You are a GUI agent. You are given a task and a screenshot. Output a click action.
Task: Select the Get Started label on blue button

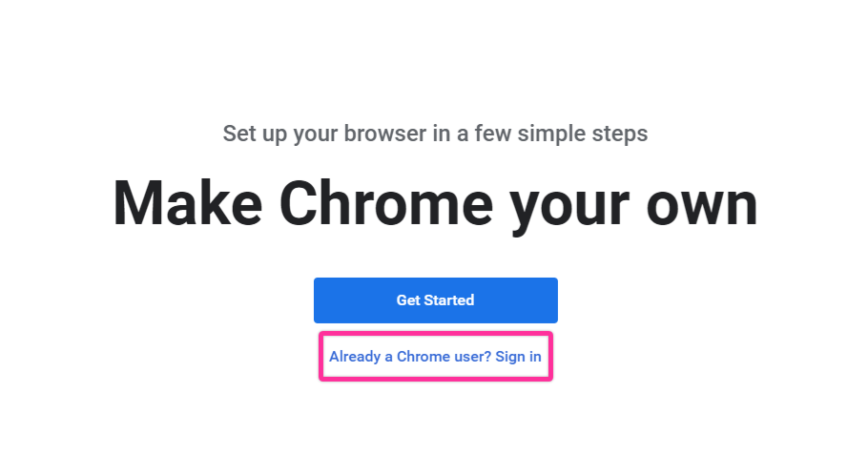point(435,300)
